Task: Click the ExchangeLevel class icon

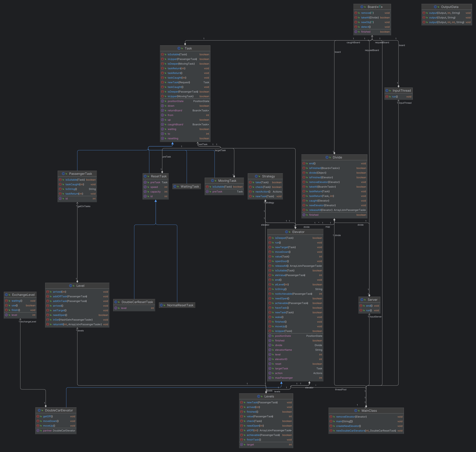Action: pos(6,295)
